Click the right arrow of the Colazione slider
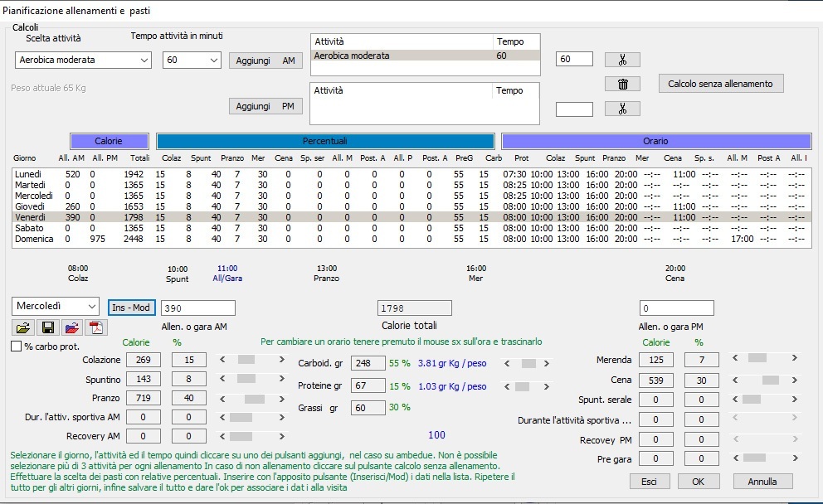 coord(282,360)
